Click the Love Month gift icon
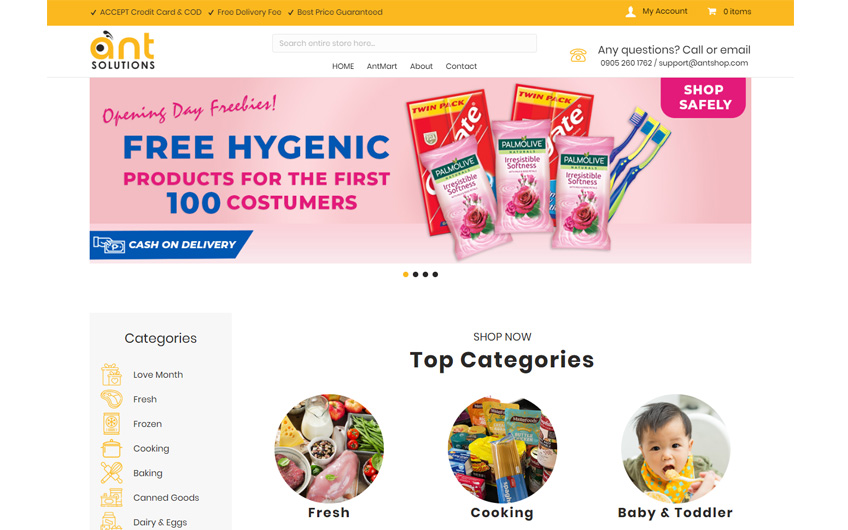The image size is (848, 530). [x=111, y=374]
